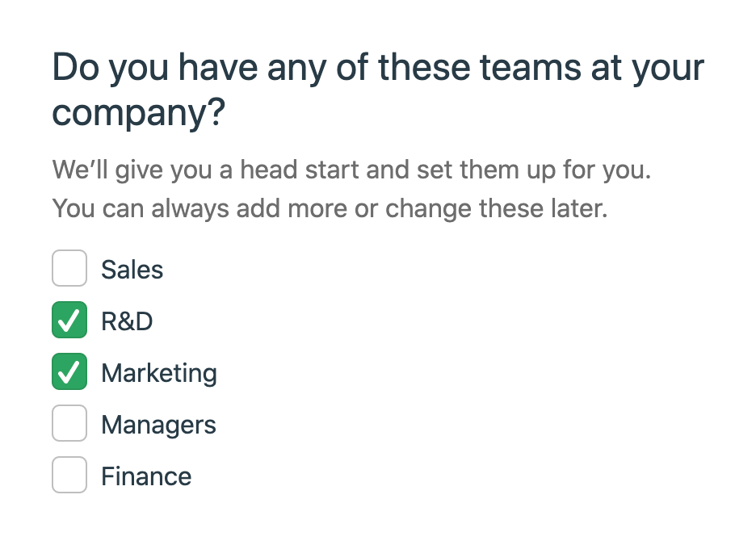Click the white checkmark icon beside R&D
This screenshot has height=545, width=756.
(x=69, y=321)
